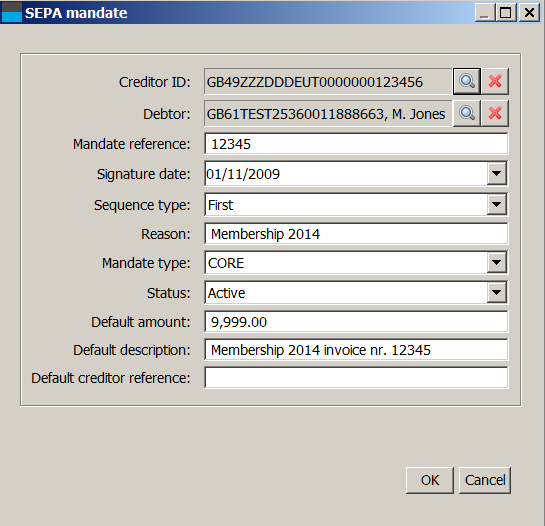Screen dimensions: 545x526
Task: Click the empty Default creditor reference field
Action: (356, 378)
